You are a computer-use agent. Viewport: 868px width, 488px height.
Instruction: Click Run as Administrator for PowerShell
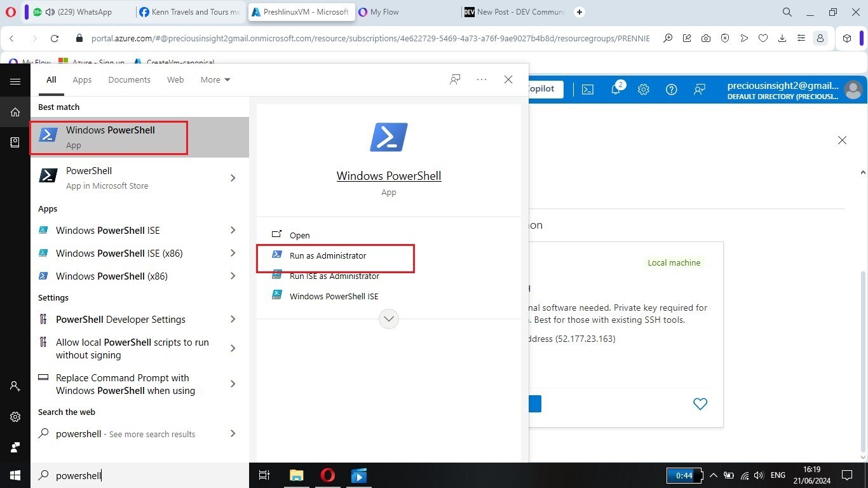point(328,255)
